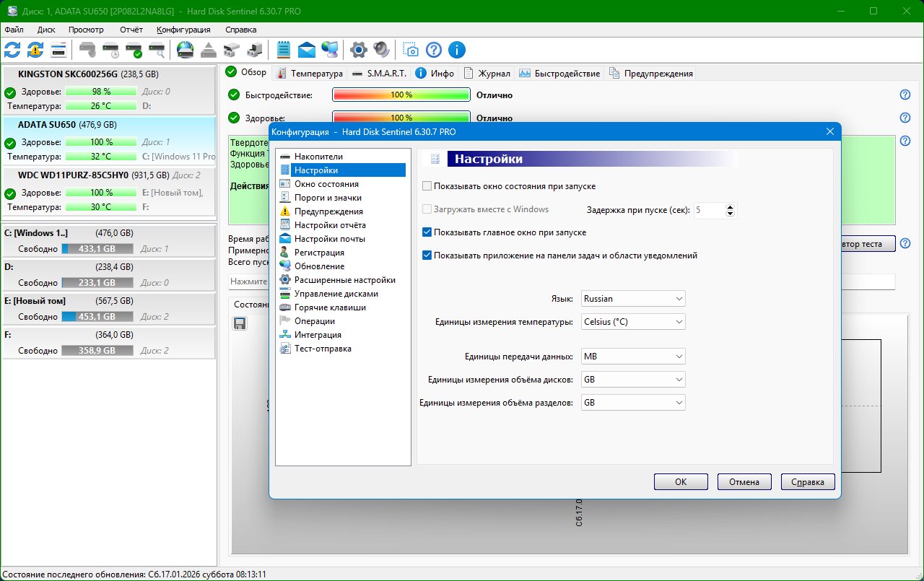Toggle show app in taskbar and notification area
The width and height of the screenshot is (924, 581).
coord(427,255)
